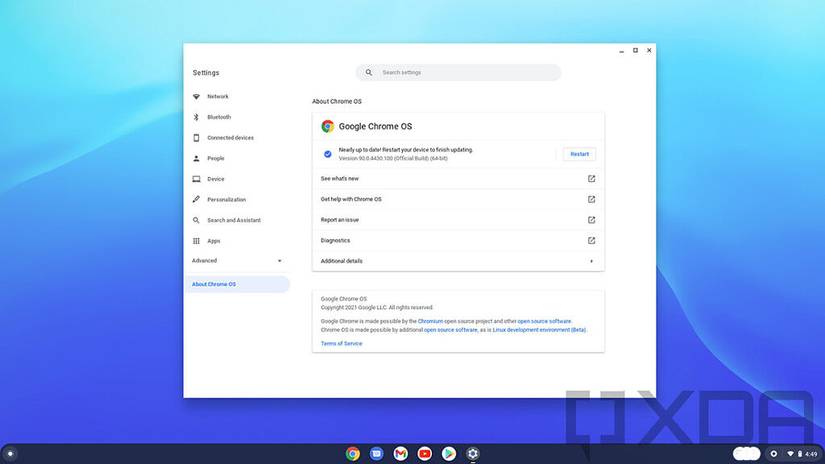Click the blue update checkmark icon

[328, 154]
